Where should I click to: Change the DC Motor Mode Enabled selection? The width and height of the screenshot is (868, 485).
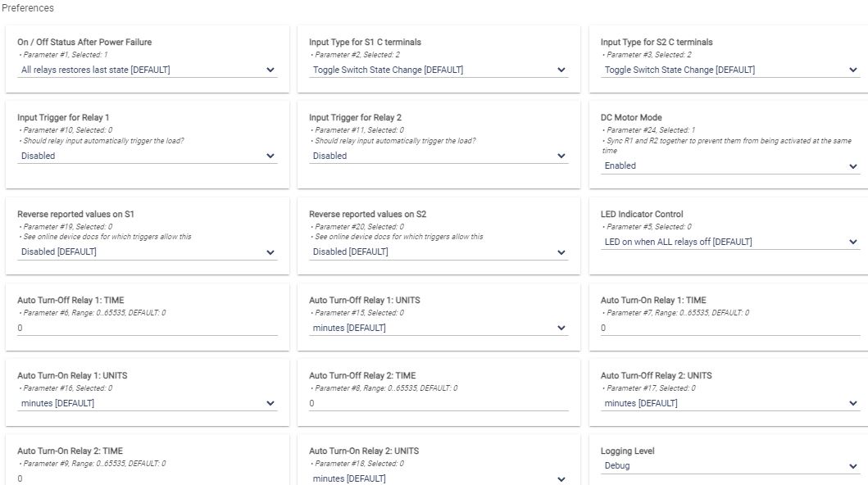click(x=730, y=166)
